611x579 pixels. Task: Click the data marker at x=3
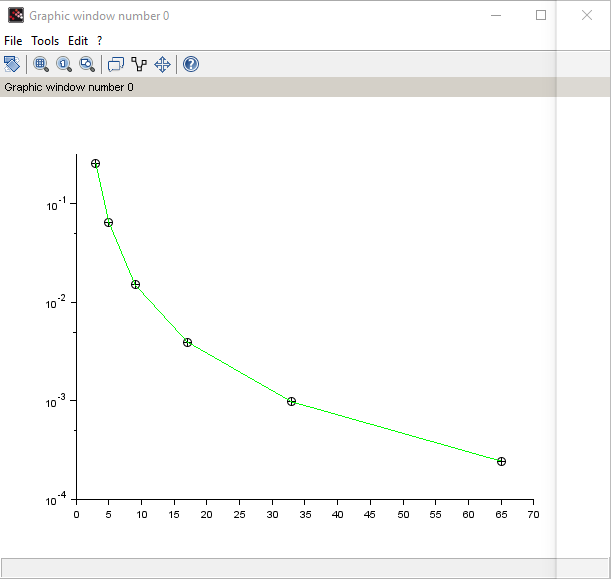95,164
